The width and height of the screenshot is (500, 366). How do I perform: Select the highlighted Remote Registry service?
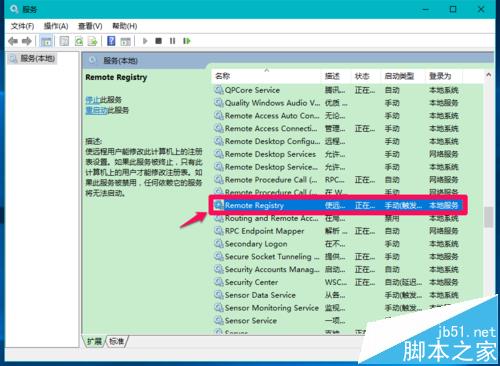click(337, 205)
